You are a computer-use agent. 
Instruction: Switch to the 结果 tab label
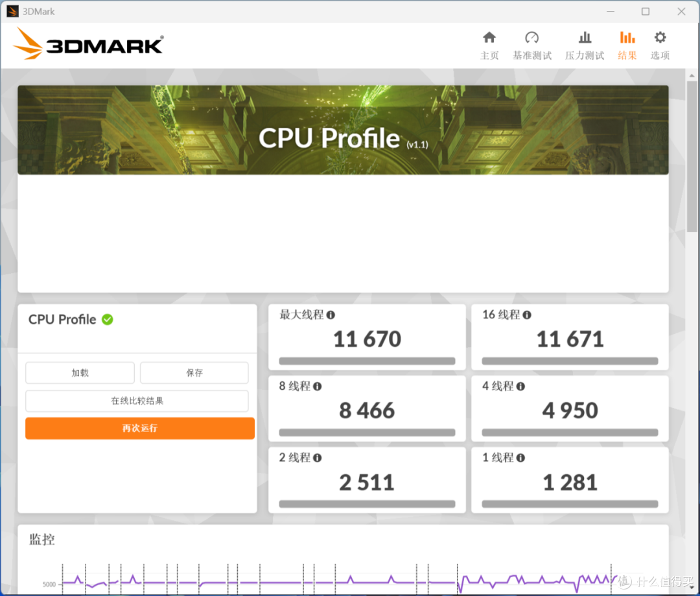click(627, 55)
